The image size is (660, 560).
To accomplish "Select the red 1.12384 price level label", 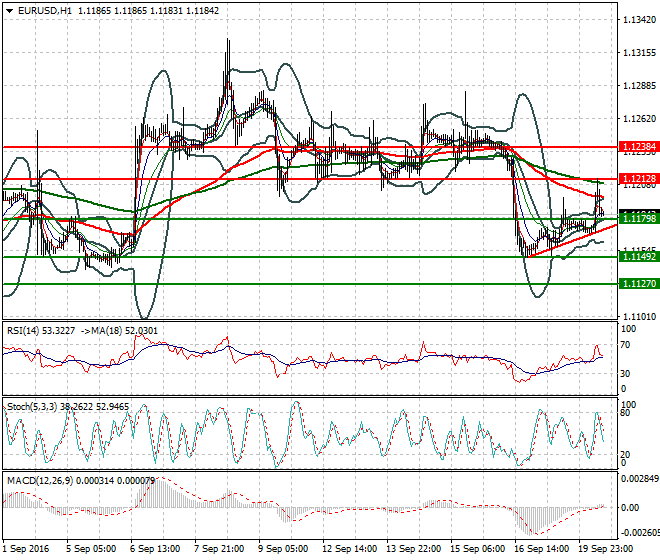I will (639, 147).
